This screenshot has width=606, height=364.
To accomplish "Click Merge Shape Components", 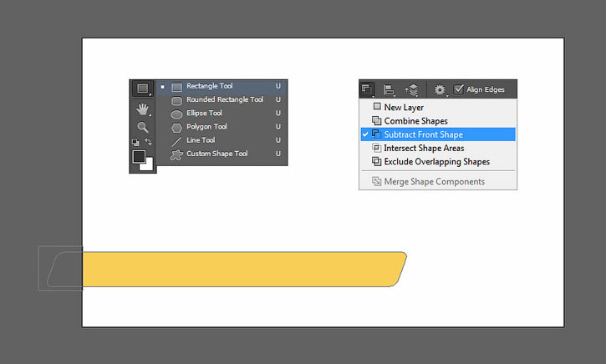I will pyautogui.click(x=438, y=181).
